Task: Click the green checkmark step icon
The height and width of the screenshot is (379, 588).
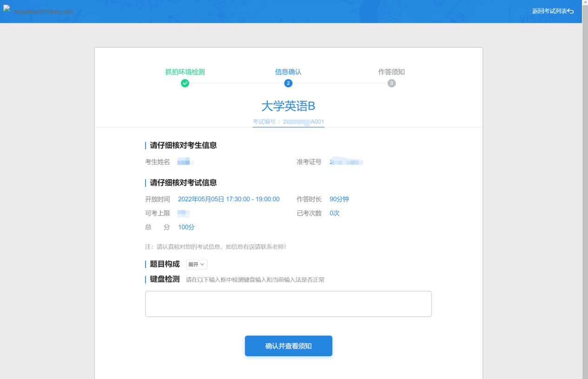Action: (185, 83)
